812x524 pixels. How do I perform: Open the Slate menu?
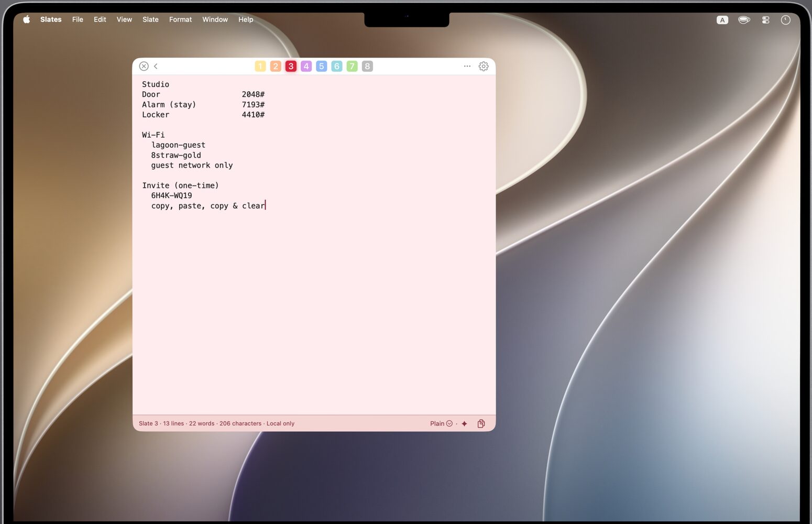click(150, 19)
